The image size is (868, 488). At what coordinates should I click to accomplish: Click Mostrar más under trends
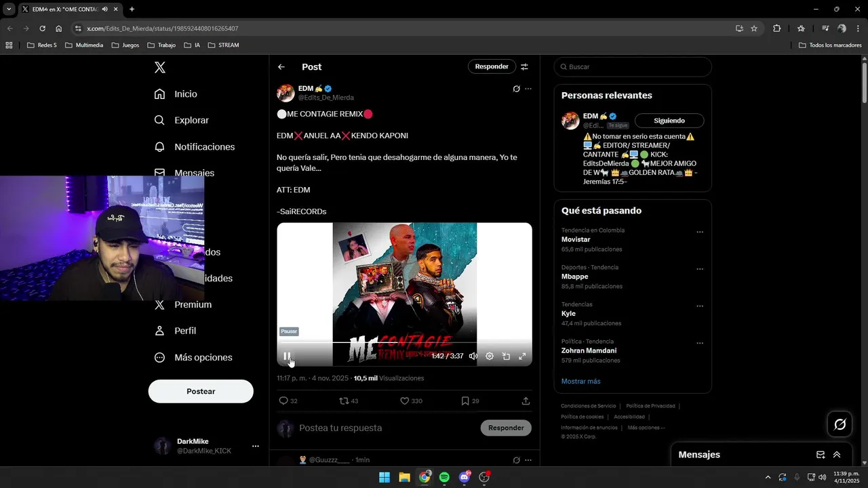pyautogui.click(x=580, y=382)
